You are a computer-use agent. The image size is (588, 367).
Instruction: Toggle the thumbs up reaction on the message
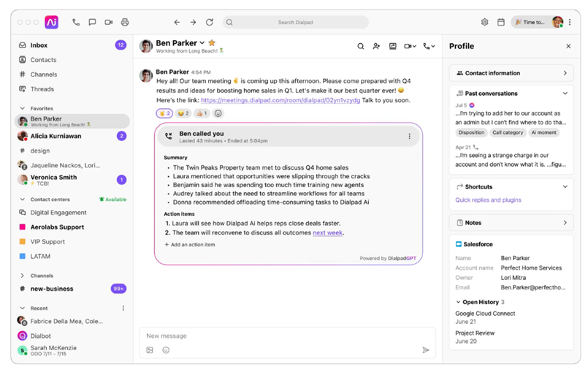[201, 113]
